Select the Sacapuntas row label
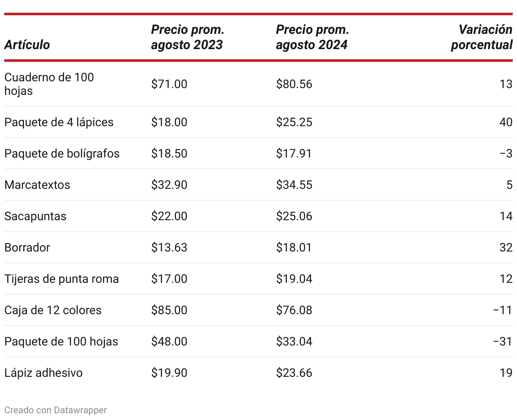 35,216
